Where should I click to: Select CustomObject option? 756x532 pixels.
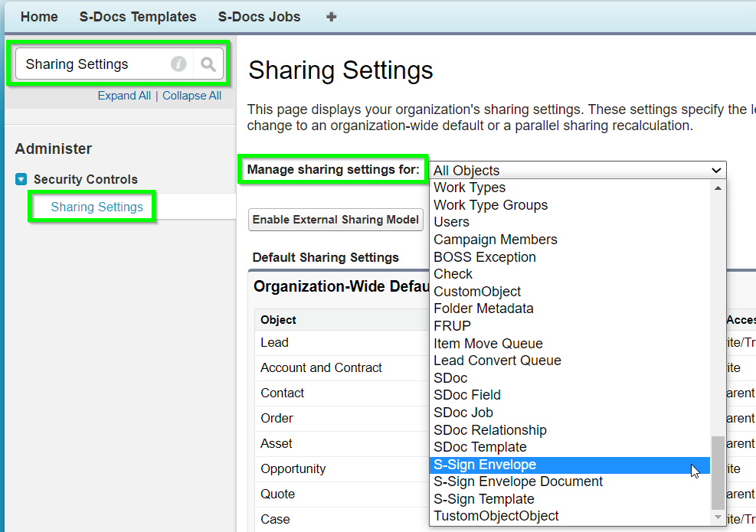tap(569, 292)
